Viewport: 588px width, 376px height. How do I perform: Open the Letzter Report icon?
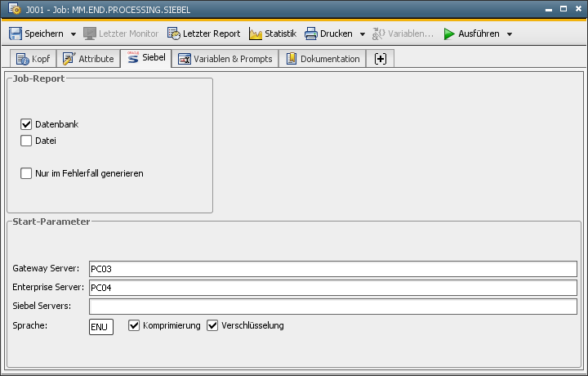click(x=174, y=34)
